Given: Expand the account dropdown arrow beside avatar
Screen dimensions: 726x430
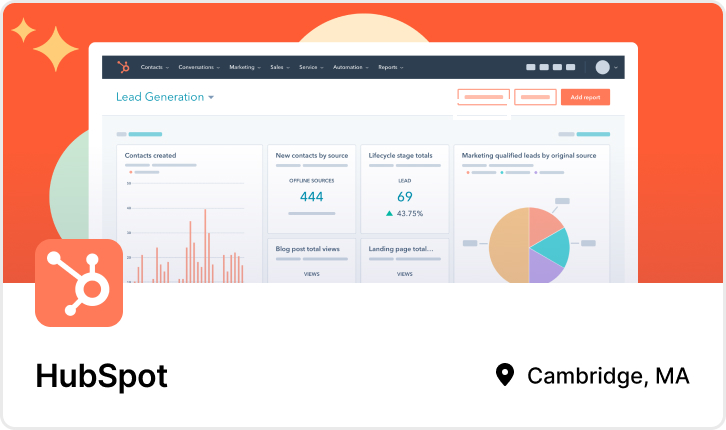Looking at the screenshot, I should coord(616,68).
